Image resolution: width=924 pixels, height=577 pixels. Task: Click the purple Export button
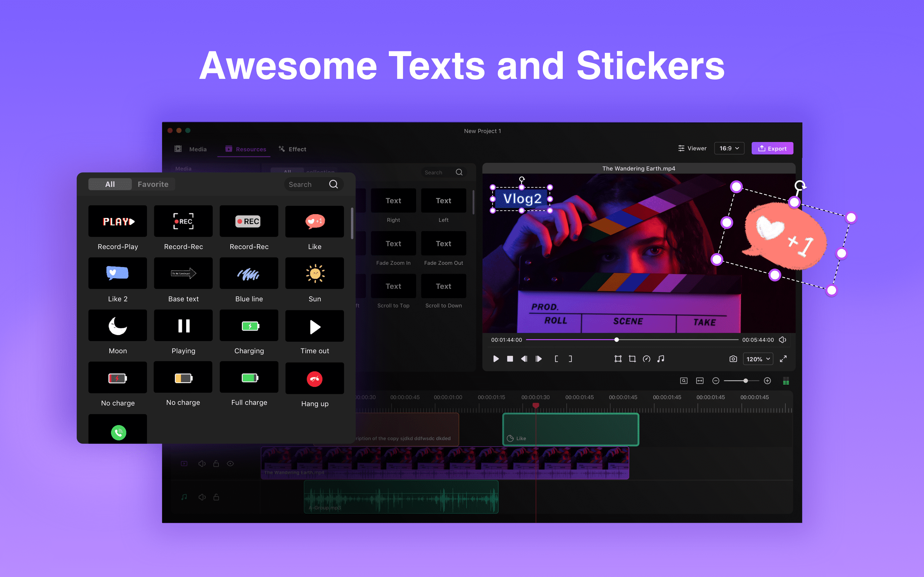(x=773, y=148)
